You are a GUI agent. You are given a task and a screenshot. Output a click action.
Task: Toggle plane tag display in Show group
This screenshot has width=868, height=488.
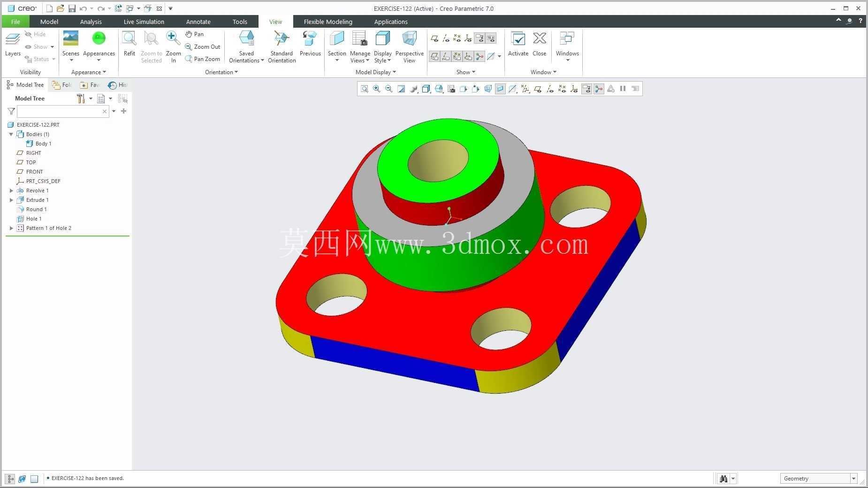(434, 56)
